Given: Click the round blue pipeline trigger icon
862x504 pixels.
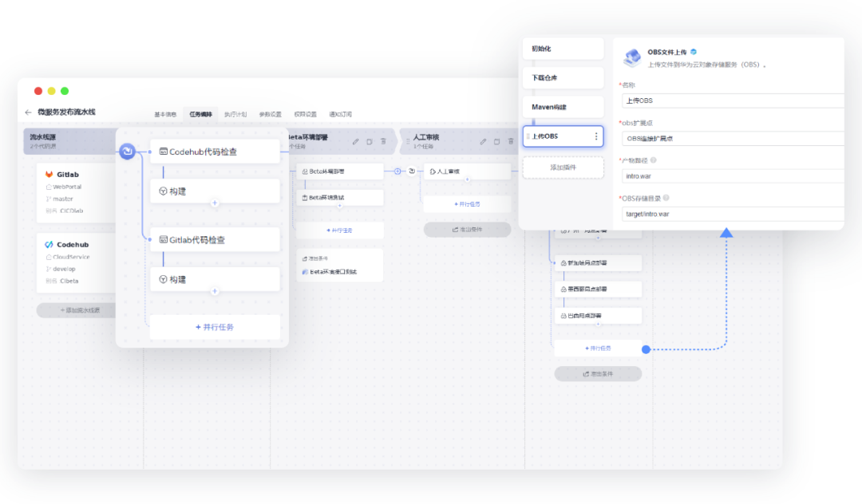Looking at the screenshot, I should 127,151.
